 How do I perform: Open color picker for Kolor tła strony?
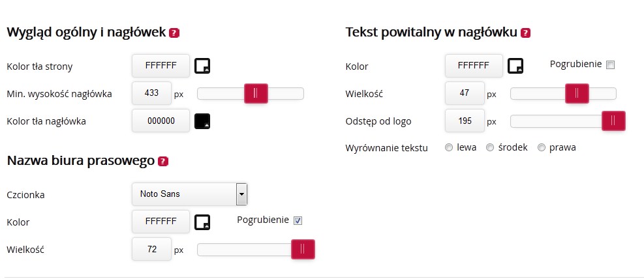click(x=202, y=66)
